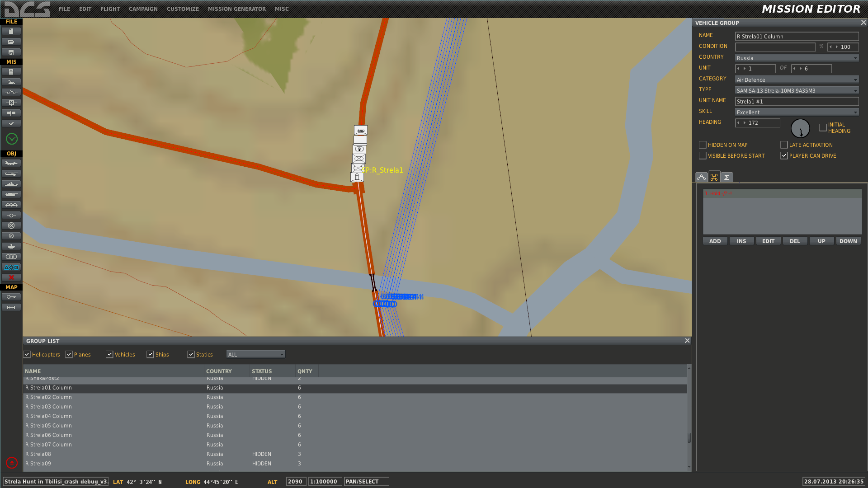868x488 pixels.
Task: Open the FILE menu
Action: pyautogui.click(x=64, y=9)
